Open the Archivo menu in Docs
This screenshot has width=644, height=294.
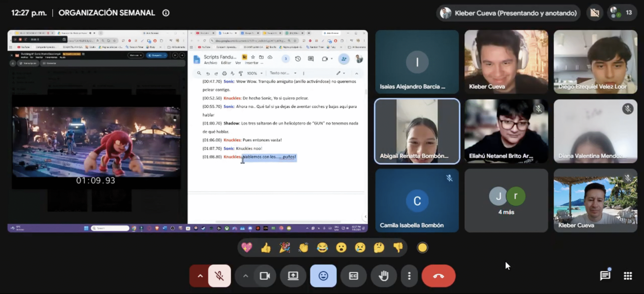(x=210, y=63)
